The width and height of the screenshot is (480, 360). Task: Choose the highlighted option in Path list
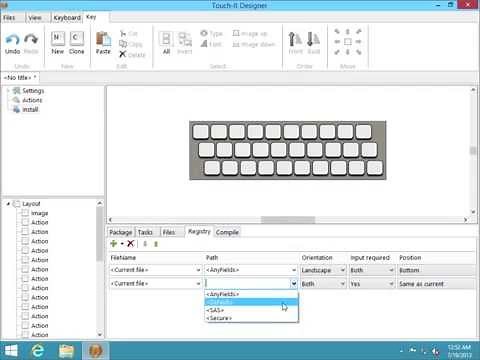tap(251, 302)
